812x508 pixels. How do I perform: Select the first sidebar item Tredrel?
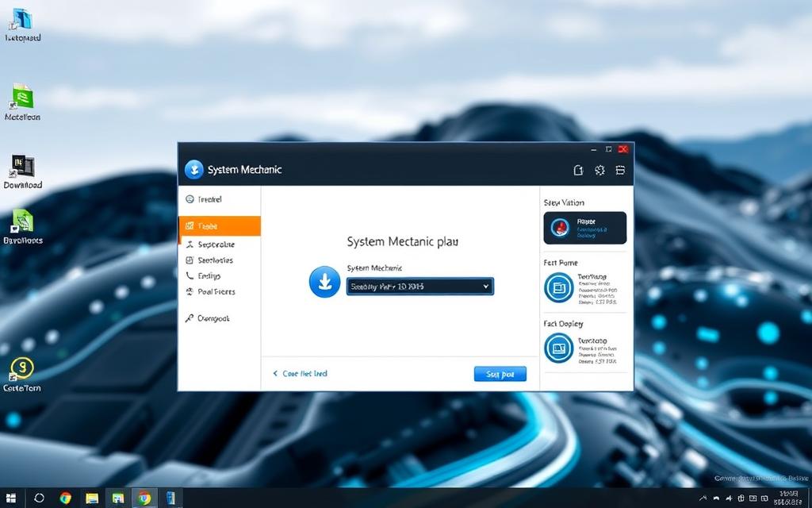coord(209,199)
